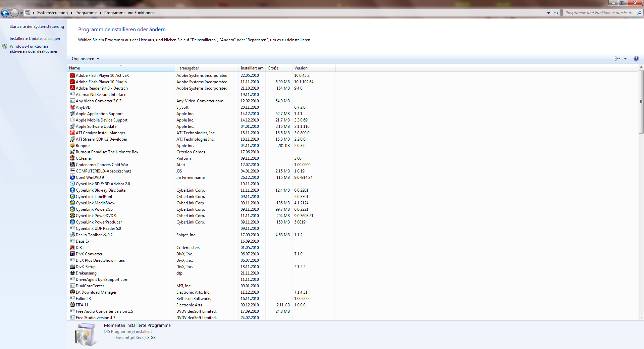Click the FIFA 11 icon

click(x=72, y=305)
